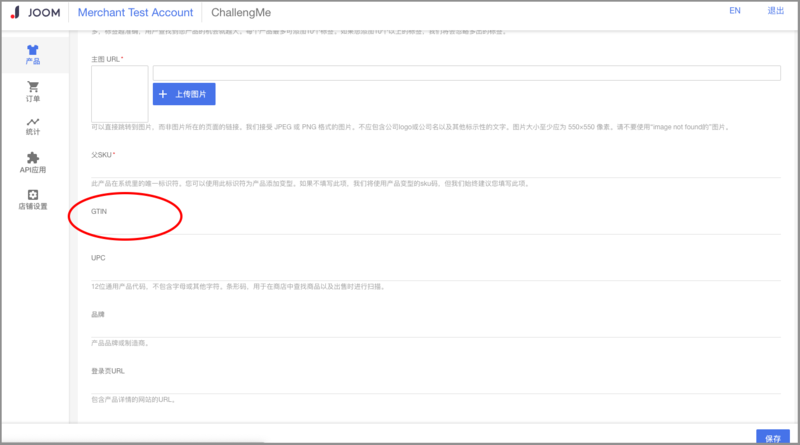The width and height of the screenshot is (800, 445).
Task: Open Statistics via the chart icon
Action: tap(33, 121)
